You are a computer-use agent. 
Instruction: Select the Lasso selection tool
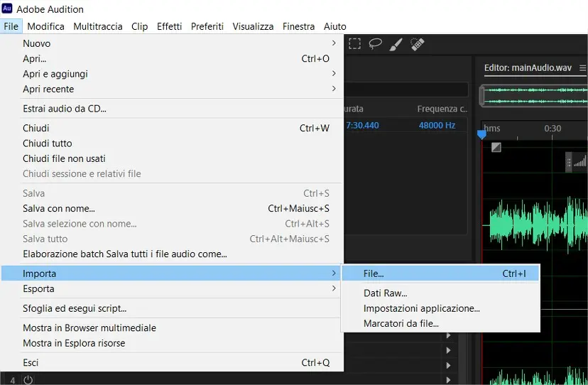(375, 44)
